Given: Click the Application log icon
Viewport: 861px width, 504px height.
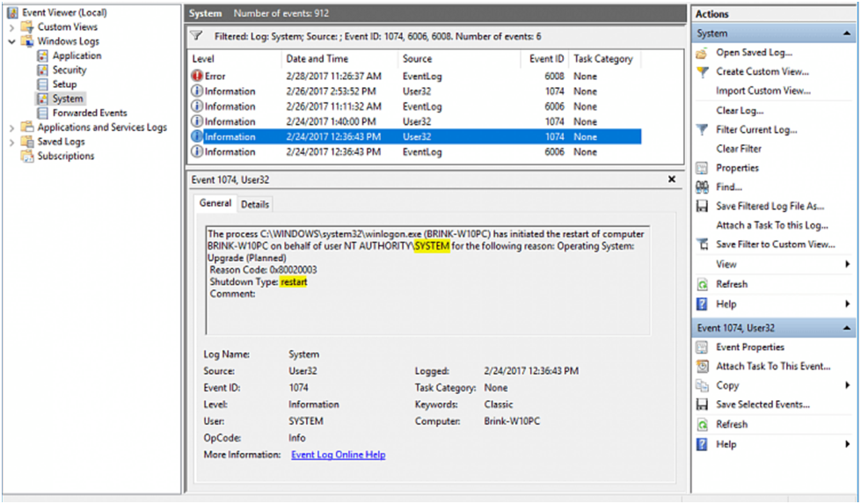Looking at the screenshot, I should click(43, 55).
